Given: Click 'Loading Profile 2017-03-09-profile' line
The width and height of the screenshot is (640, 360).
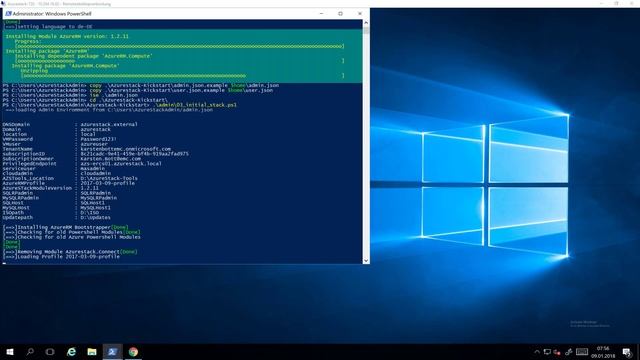Looking at the screenshot, I should pos(61,257).
